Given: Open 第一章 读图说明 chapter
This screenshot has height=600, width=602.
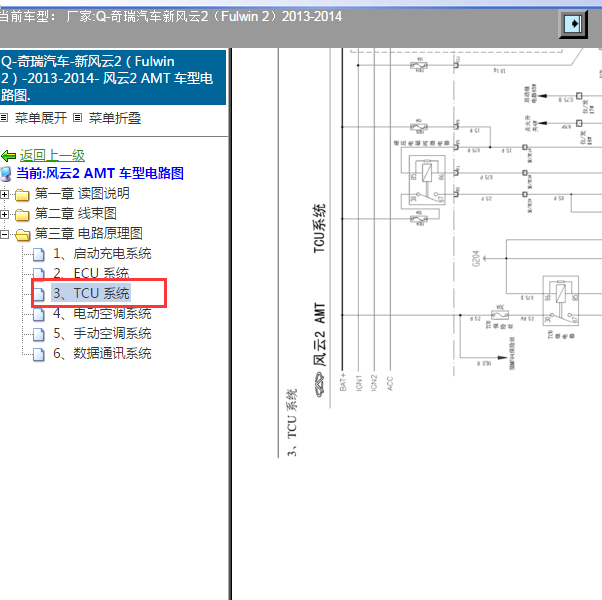Looking at the screenshot, I should [x=82, y=193].
